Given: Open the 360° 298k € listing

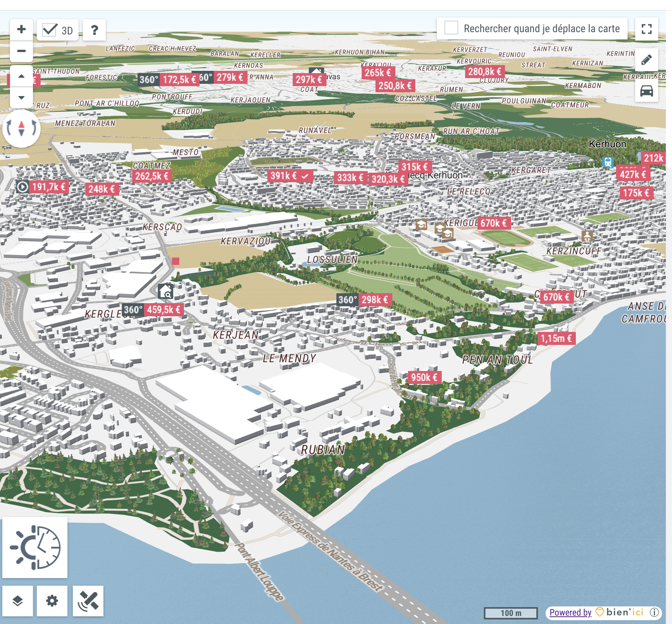Looking at the screenshot, I should [364, 300].
